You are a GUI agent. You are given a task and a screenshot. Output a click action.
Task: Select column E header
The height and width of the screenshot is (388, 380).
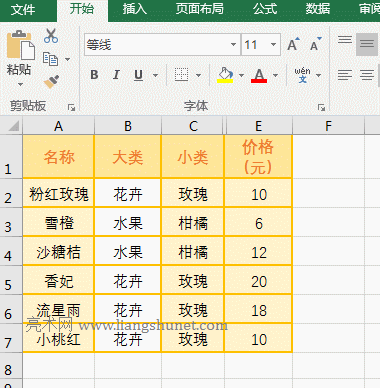click(x=259, y=126)
